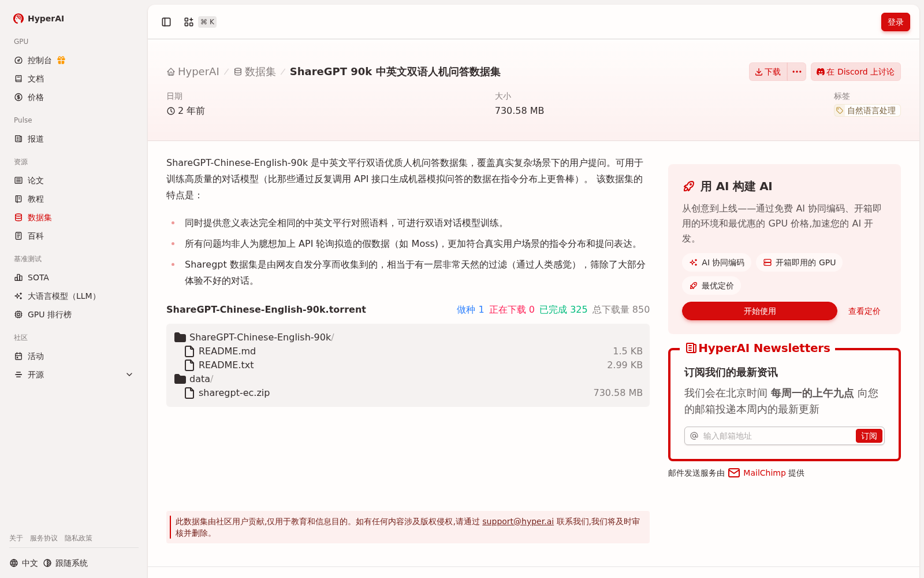Toggle the sidebar panel icon
Screen dimensions: 924x578
(x=166, y=22)
